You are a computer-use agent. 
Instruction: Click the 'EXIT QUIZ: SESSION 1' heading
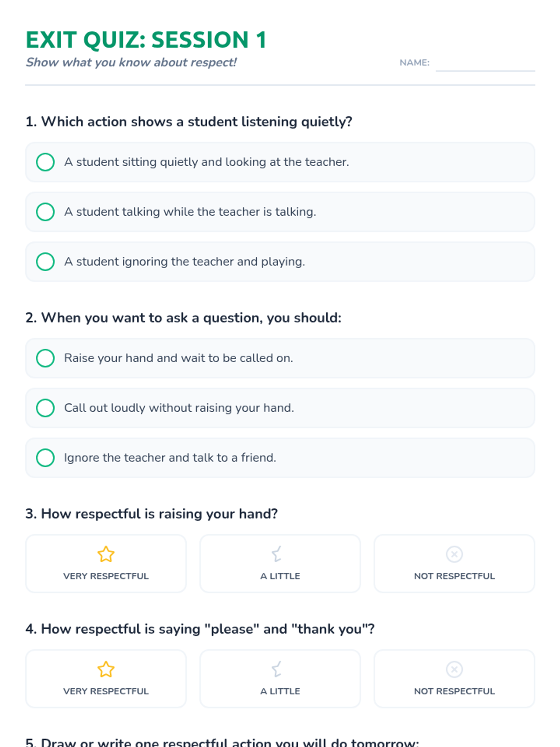[x=146, y=40]
